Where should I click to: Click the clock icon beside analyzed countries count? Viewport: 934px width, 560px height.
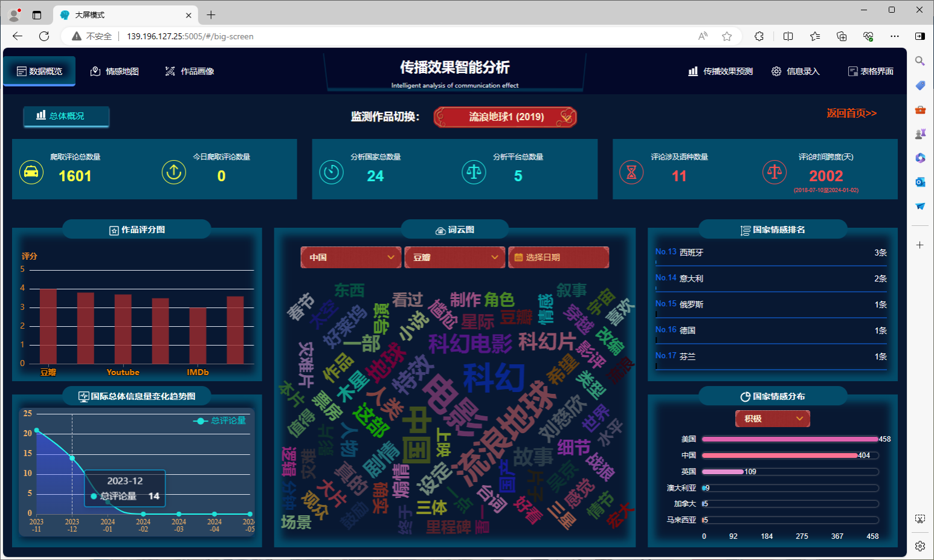(331, 172)
